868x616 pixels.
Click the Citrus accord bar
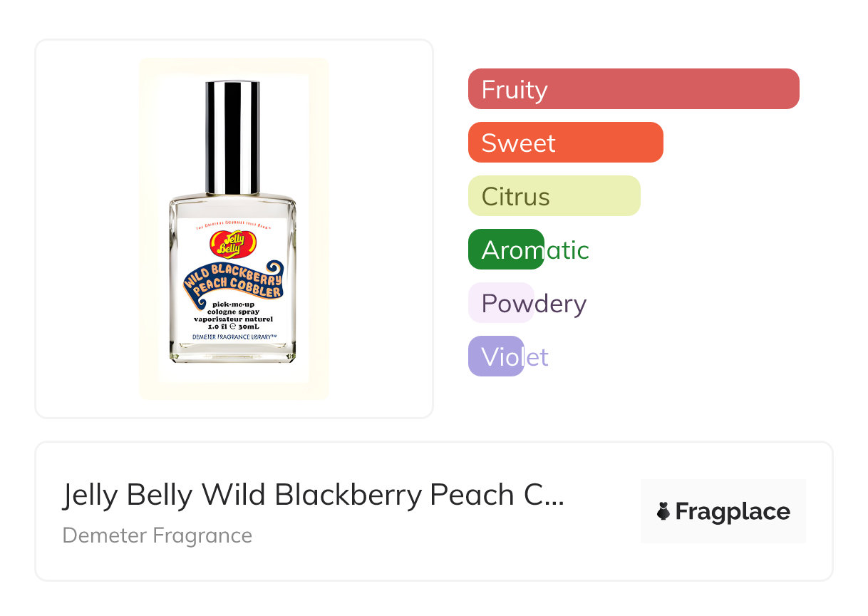coord(554,196)
